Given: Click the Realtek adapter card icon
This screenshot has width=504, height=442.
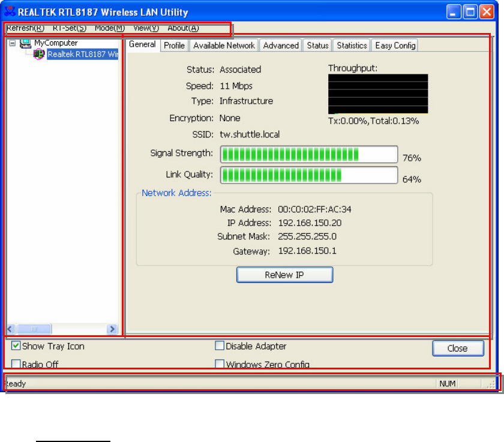Looking at the screenshot, I should click(39, 55).
